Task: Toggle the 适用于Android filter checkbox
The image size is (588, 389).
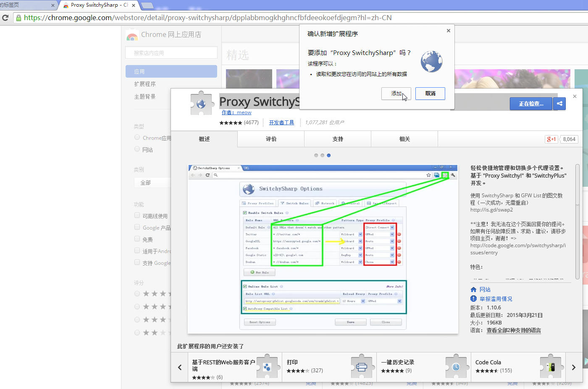Action: (x=137, y=251)
